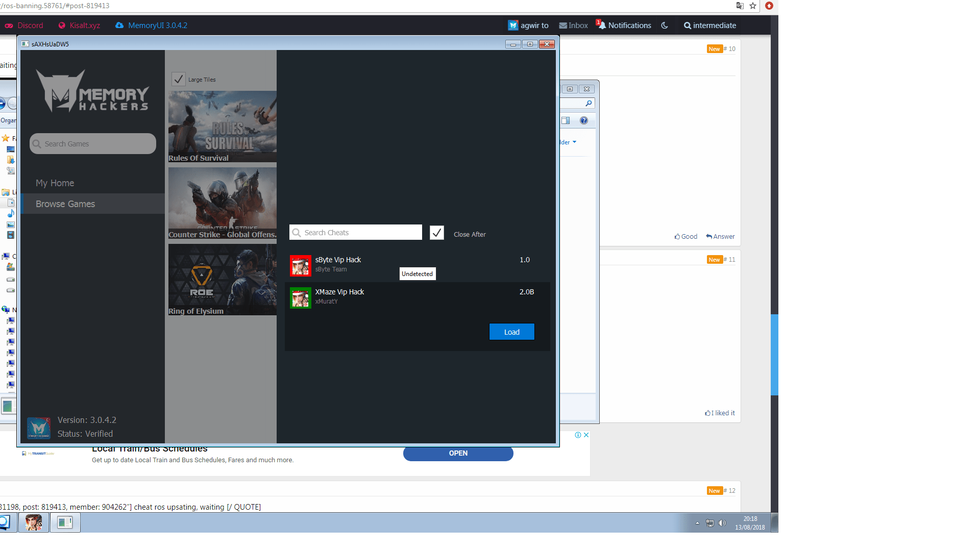Select the Counter Strike Global Offensive tile
The height and width of the screenshot is (551, 980).
[223, 203]
